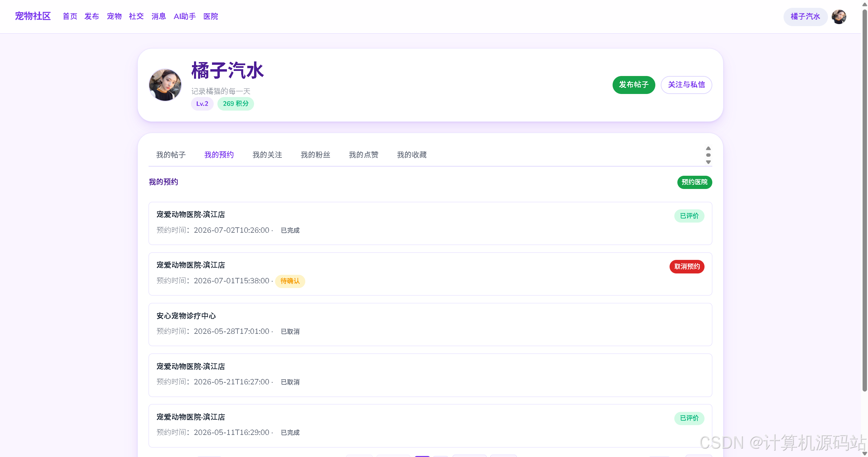Click the green 发布帖子 button

click(634, 85)
